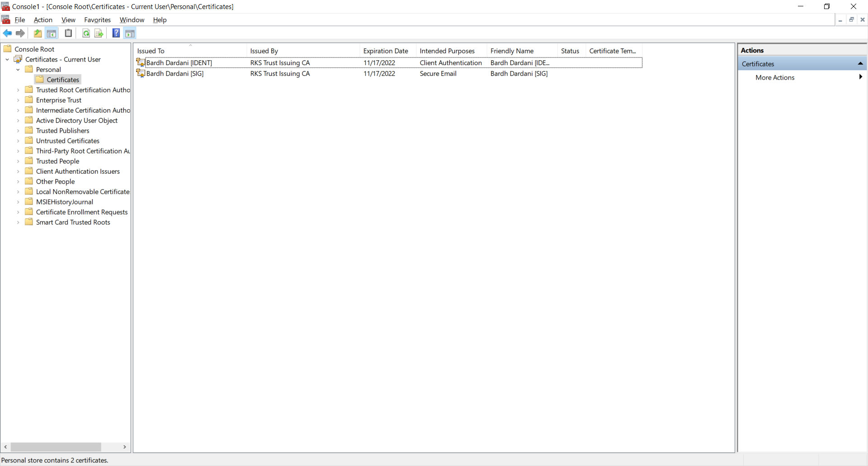This screenshot has width=868, height=466.
Task: Click the Export List toolbar icon
Action: (99, 33)
